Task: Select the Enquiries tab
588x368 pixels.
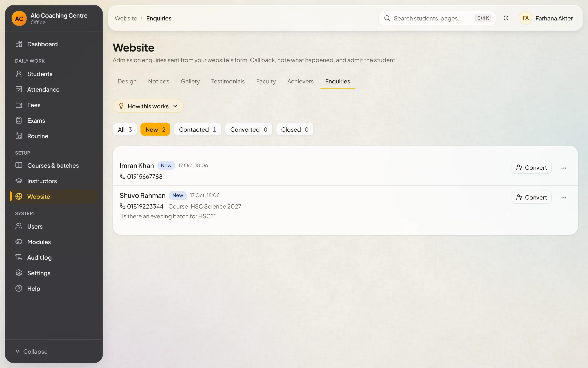Action: pyautogui.click(x=337, y=82)
